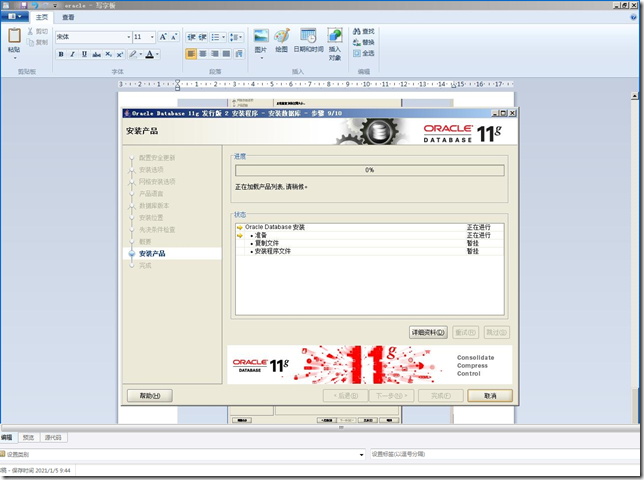Click Insert object (插入对象) icon

(335, 35)
